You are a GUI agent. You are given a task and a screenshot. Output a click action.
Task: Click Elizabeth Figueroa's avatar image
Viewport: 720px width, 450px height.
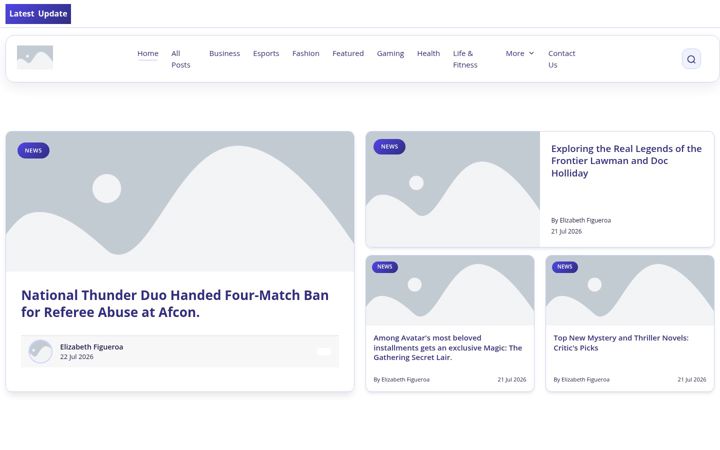tap(40, 352)
